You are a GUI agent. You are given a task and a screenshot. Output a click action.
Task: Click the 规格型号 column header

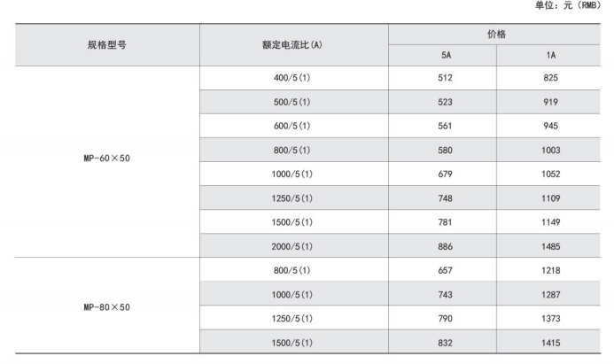(x=105, y=44)
